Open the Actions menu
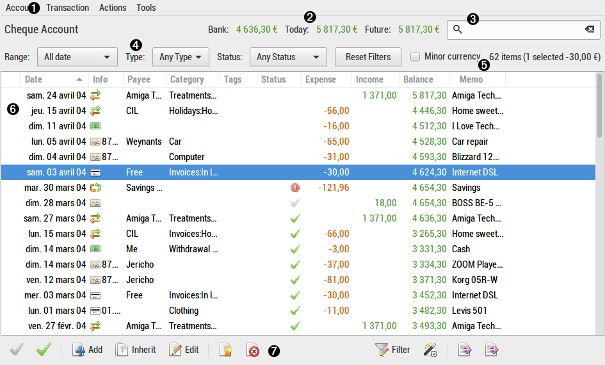The width and height of the screenshot is (605, 365). click(113, 8)
